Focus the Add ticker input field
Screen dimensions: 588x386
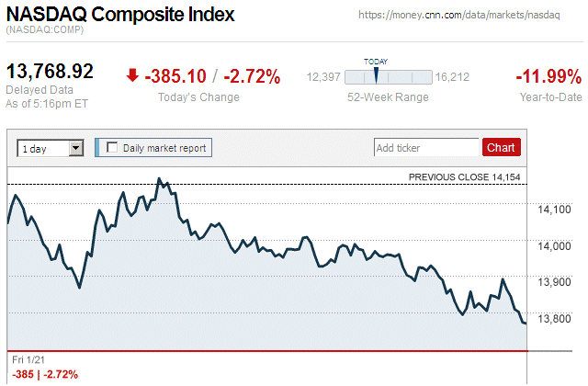tap(425, 147)
